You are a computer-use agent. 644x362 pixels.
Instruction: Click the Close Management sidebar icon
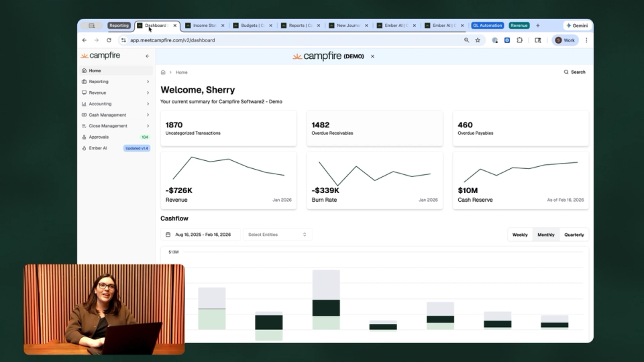85,126
